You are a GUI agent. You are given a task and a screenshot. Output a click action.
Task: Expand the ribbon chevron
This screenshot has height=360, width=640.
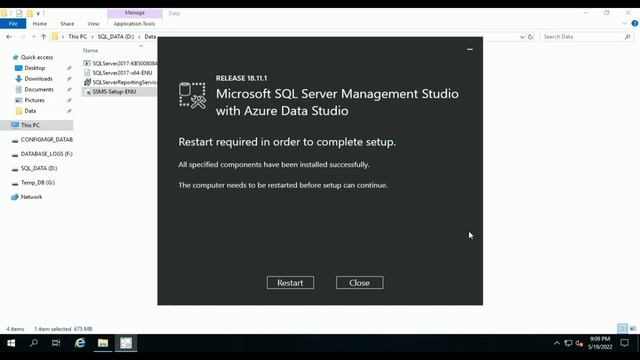[624, 24]
